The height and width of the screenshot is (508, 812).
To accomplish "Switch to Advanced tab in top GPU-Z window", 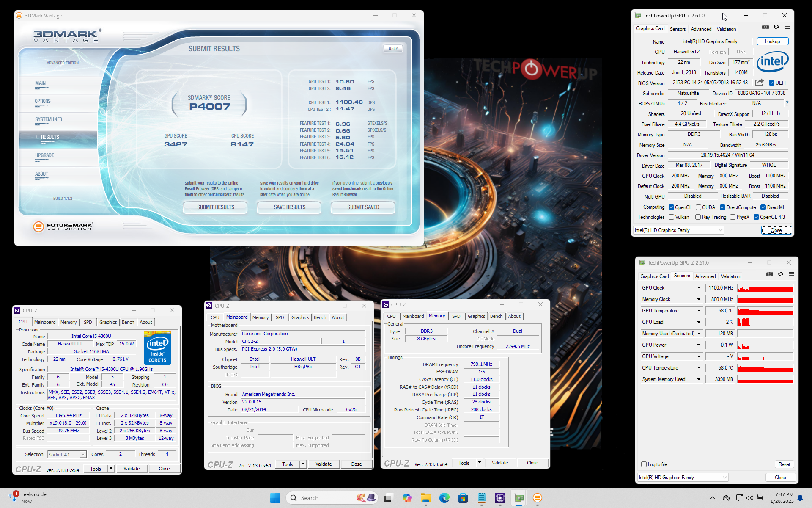I will pos(701,29).
